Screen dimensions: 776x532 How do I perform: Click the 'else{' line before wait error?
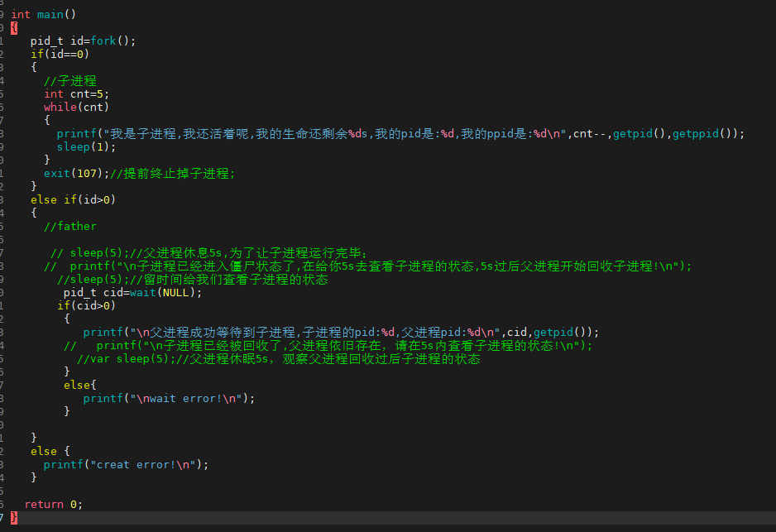[x=79, y=385]
